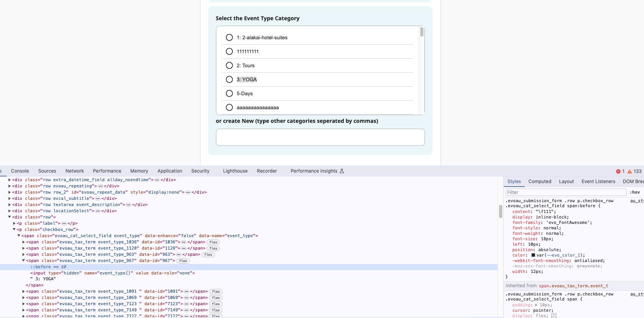Click the red error count icon
Viewport: 644px width, 318px height.
618,171
